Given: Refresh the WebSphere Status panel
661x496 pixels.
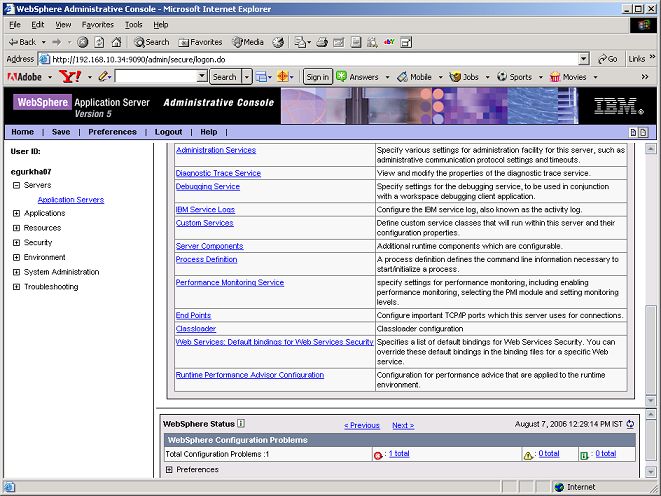Looking at the screenshot, I should pos(630,424).
